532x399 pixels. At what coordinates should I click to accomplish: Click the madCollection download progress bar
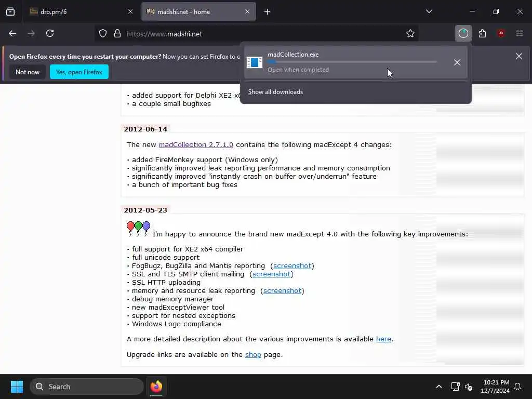[352, 62]
